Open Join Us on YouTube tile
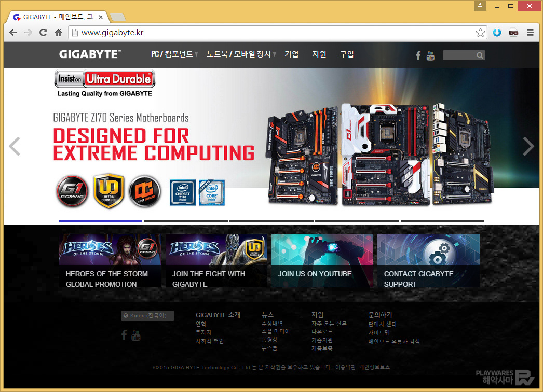 (322, 260)
